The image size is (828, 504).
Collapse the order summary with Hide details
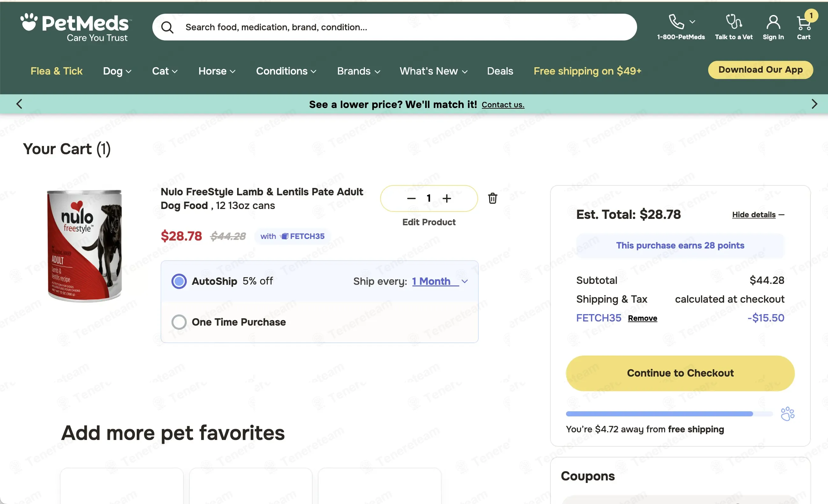758,214
